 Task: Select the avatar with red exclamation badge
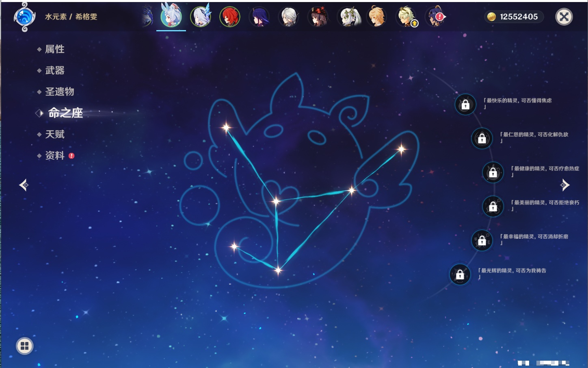435,17
